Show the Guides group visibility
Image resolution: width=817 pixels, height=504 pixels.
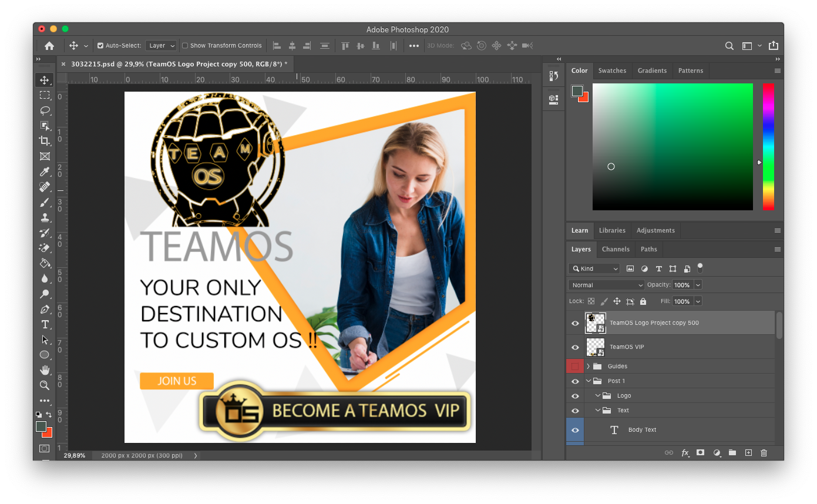576,366
